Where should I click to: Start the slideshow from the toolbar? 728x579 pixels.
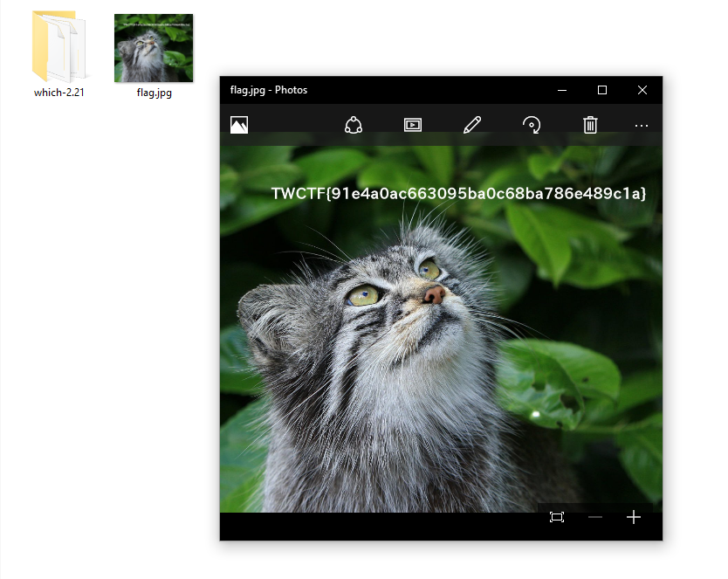click(413, 125)
